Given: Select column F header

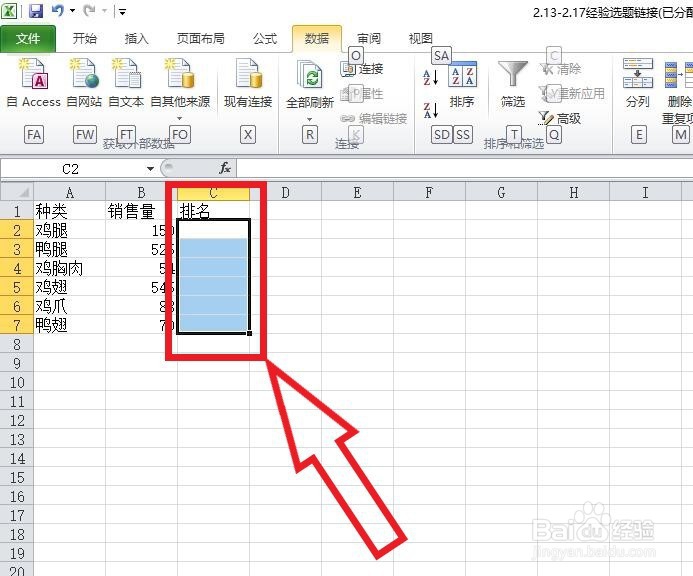Looking at the screenshot, I should point(429,193).
